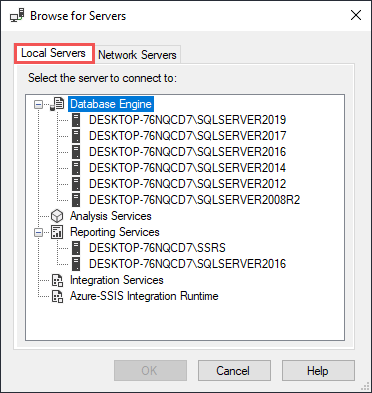Click the Database Engine node icon

[57, 104]
